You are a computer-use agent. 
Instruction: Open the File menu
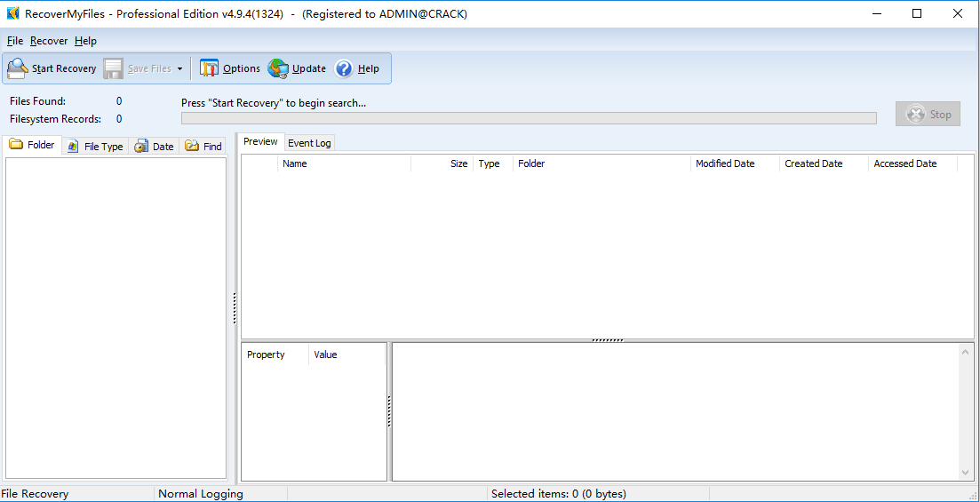click(15, 41)
